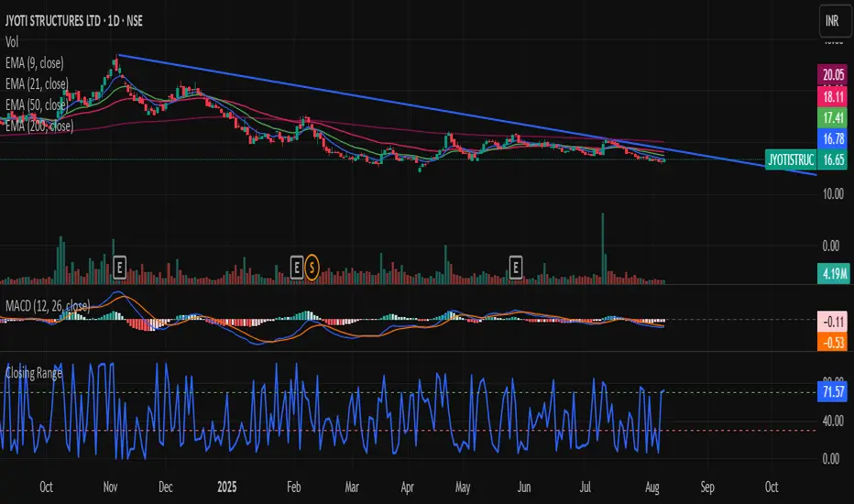Screen dimensions: 854x504
Task: Click the 71.57 Closing Range label
Action: click(833, 392)
